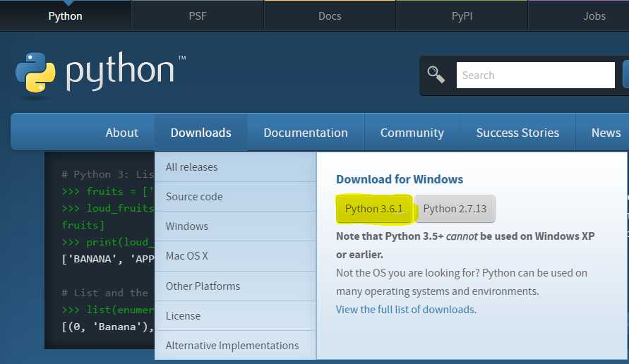Select Mac OS X download entry
This screenshot has height=364, width=629.
pos(236,256)
